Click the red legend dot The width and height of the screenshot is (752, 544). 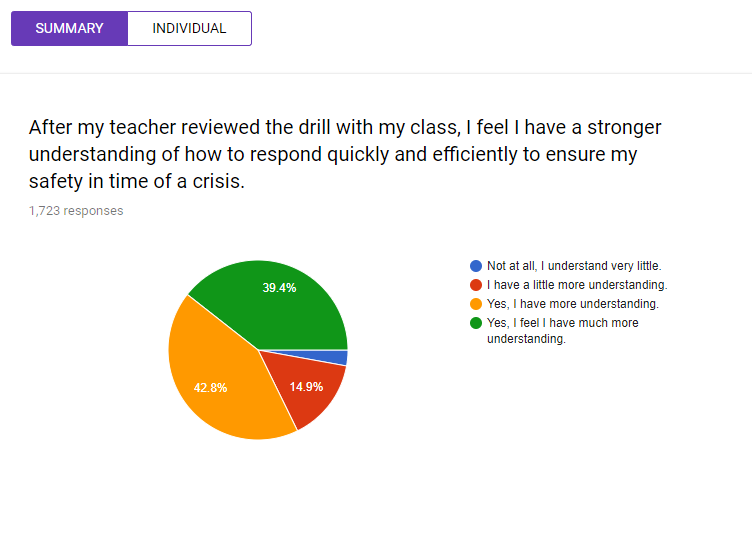[x=476, y=285]
